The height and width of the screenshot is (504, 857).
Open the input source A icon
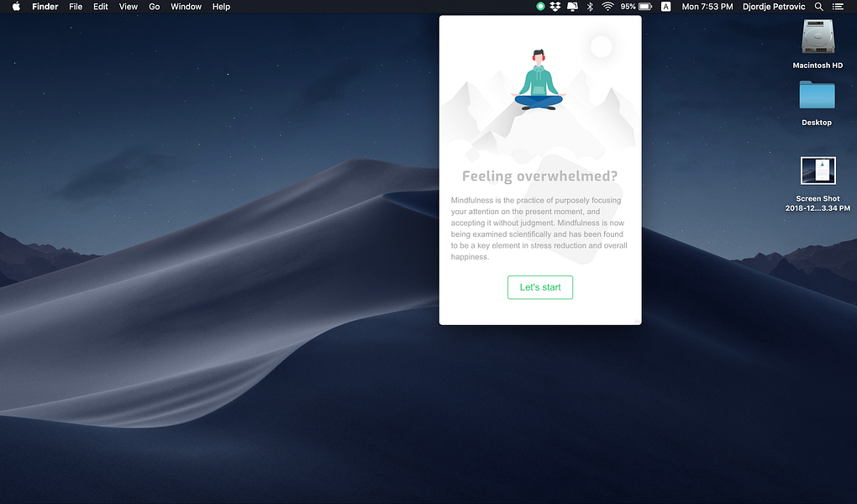(x=665, y=7)
